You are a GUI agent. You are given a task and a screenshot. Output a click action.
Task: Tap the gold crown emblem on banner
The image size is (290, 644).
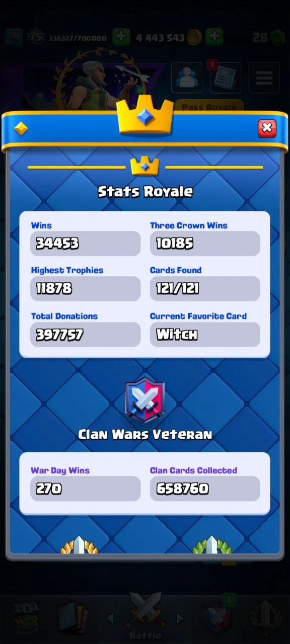(x=145, y=116)
